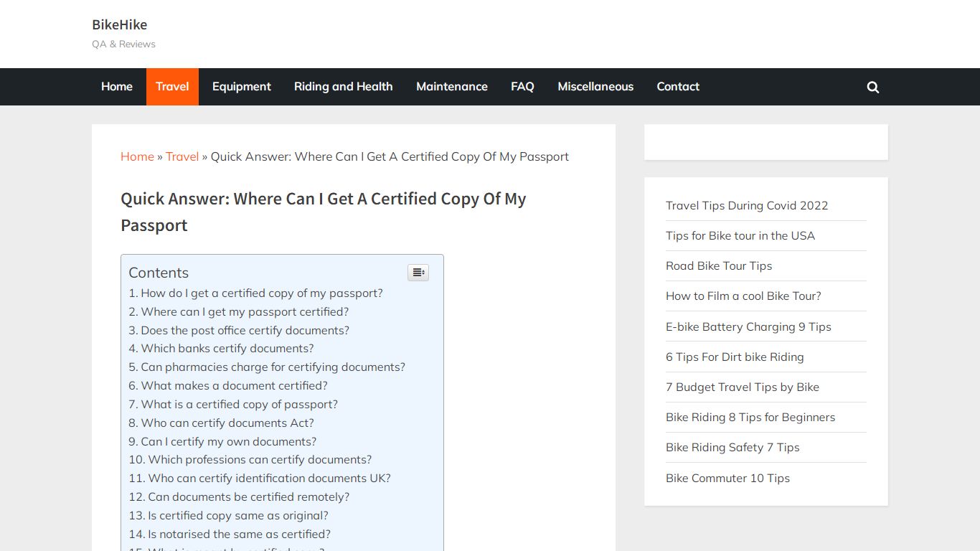Open the Contact menu item
980x551 pixels.
point(678,87)
